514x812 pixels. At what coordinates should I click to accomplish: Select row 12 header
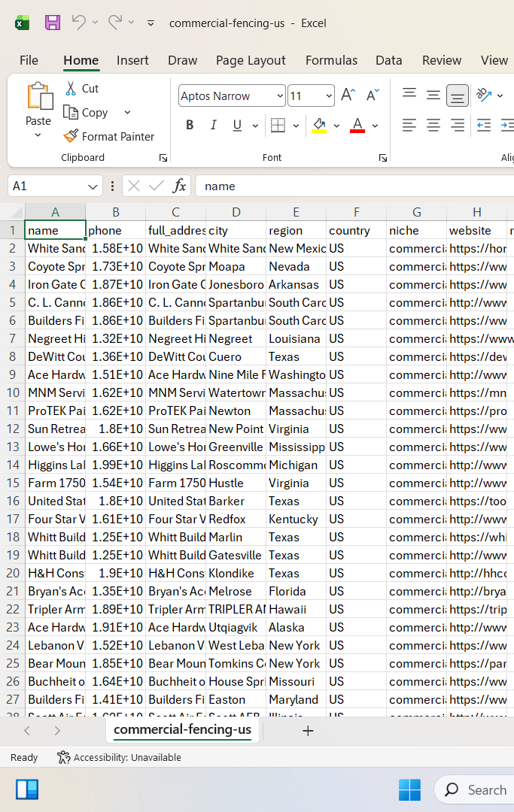click(13, 429)
